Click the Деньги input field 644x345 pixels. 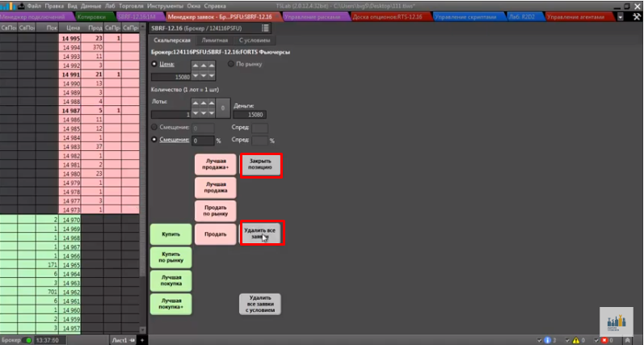[x=250, y=115]
